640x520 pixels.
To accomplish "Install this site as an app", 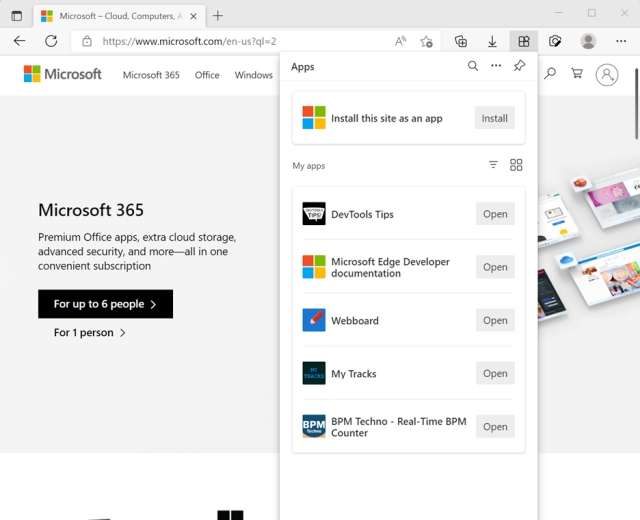I will click(494, 118).
